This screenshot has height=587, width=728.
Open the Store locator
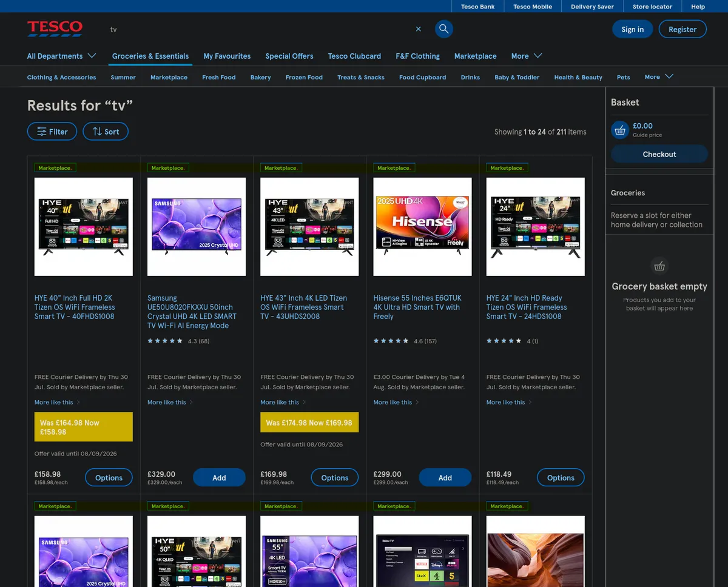(x=652, y=7)
